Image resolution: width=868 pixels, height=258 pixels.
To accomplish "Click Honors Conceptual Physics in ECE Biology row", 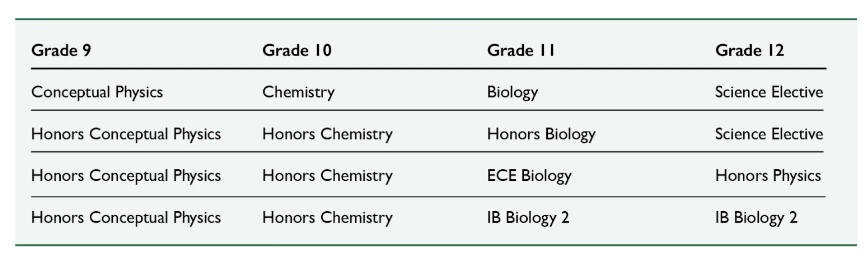I will [x=126, y=176].
